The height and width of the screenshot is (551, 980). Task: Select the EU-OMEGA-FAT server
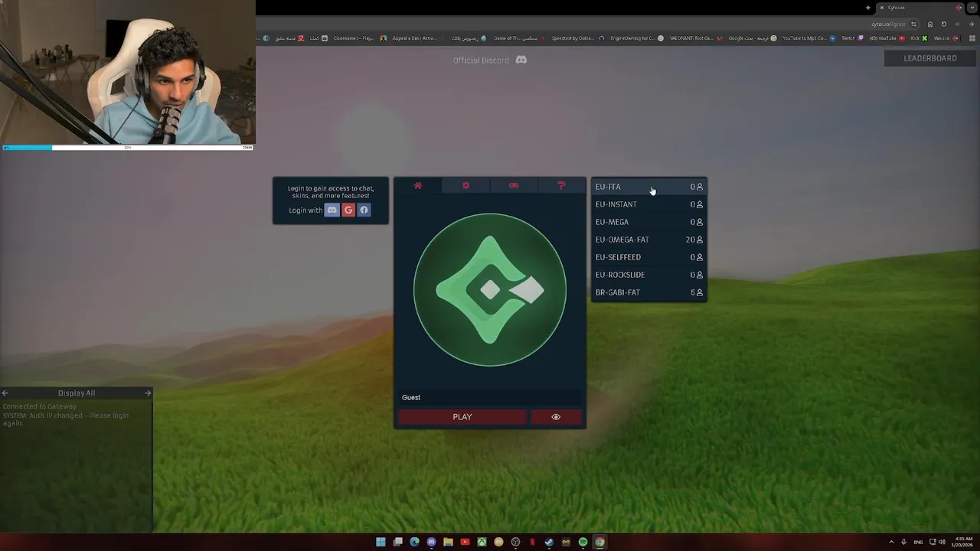tap(648, 240)
